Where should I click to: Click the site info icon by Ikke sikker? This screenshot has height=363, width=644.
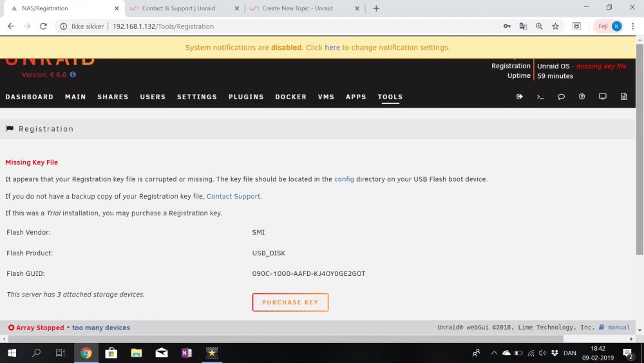click(63, 26)
